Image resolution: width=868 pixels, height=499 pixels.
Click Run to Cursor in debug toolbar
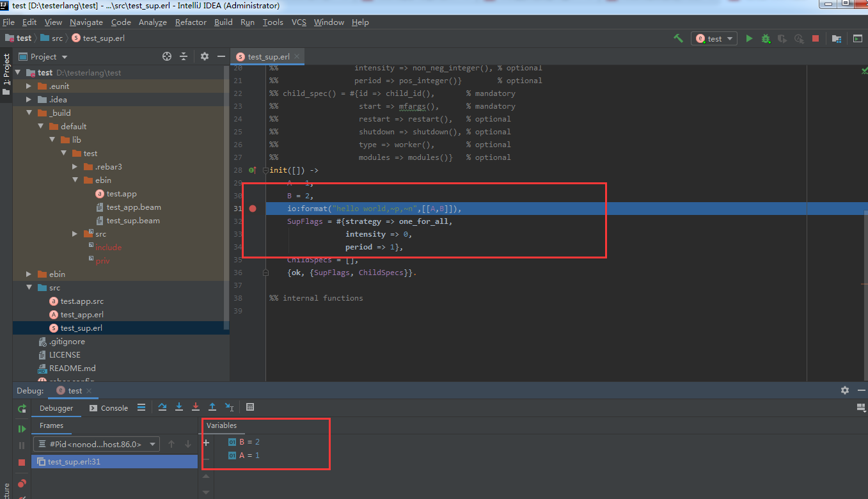(x=230, y=408)
